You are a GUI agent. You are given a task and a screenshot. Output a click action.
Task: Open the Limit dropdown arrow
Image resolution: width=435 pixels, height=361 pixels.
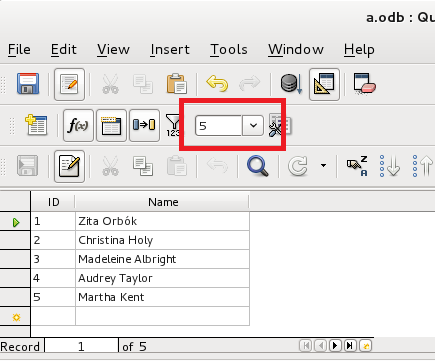tap(253, 126)
